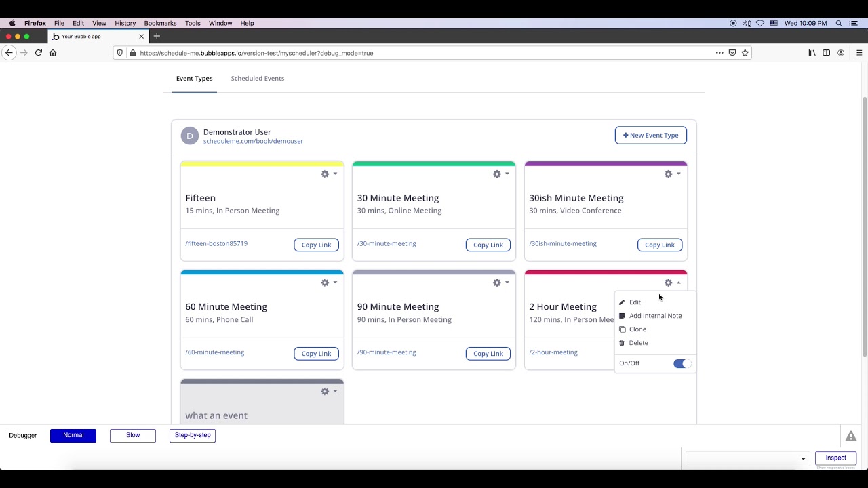Click pencil icon beside Edit
The width and height of the screenshot is (868, 488).
(x=622, y=302)
